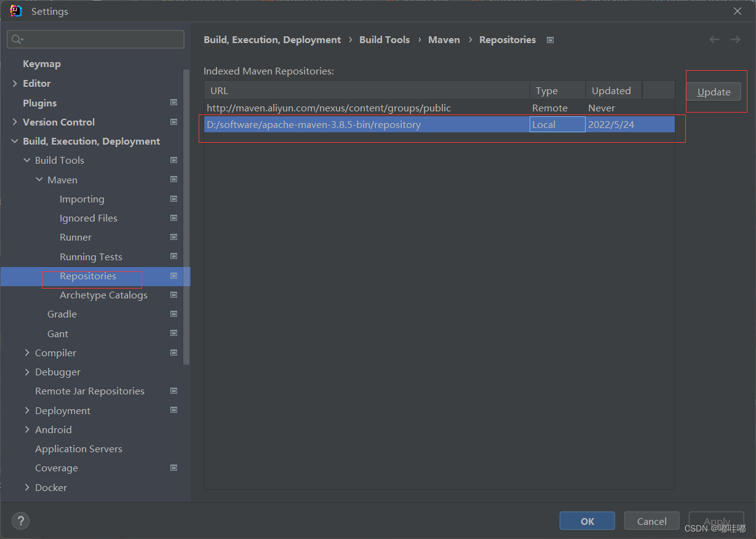Click the Apply button
This screenshot has width=756, height=539.
[x=717, y=521]
